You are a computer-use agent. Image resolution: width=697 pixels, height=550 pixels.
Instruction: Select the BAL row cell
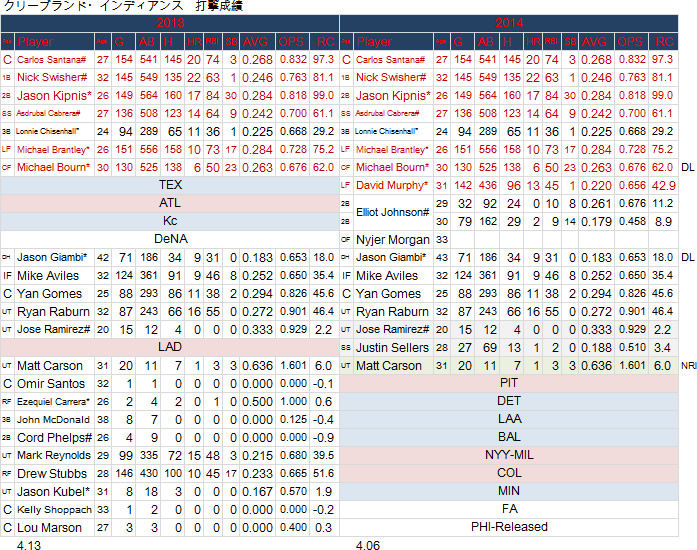tap(509, 437)
